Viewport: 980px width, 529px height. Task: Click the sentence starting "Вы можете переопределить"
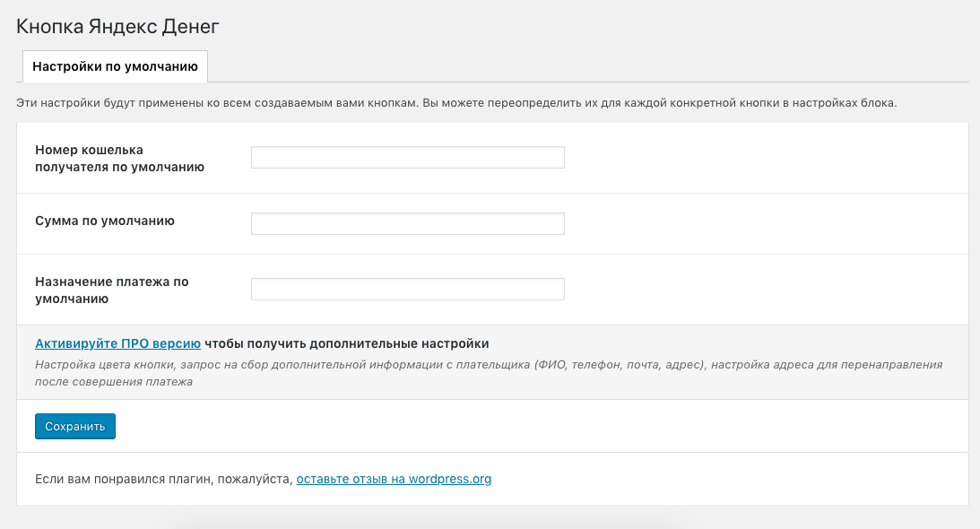(659, 103)
